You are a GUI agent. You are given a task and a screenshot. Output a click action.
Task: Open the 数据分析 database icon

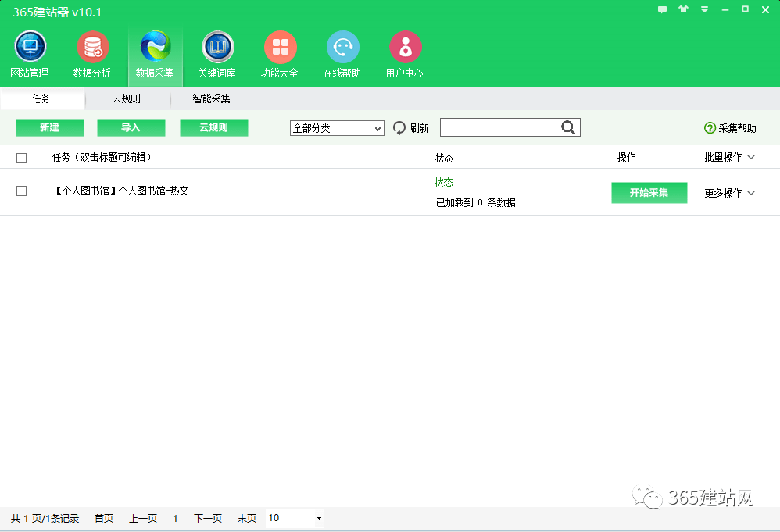point(92,47)
